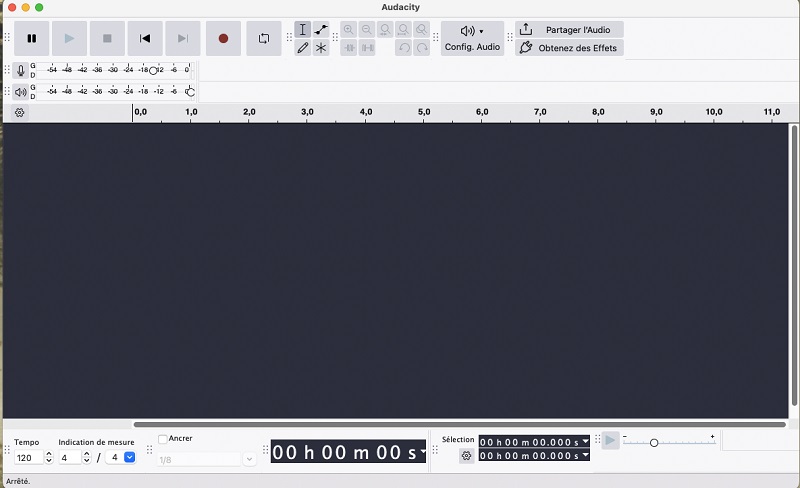Skip to the project start
The height and width of the screenshot is (488, 800).
click(x=145, y=38)
